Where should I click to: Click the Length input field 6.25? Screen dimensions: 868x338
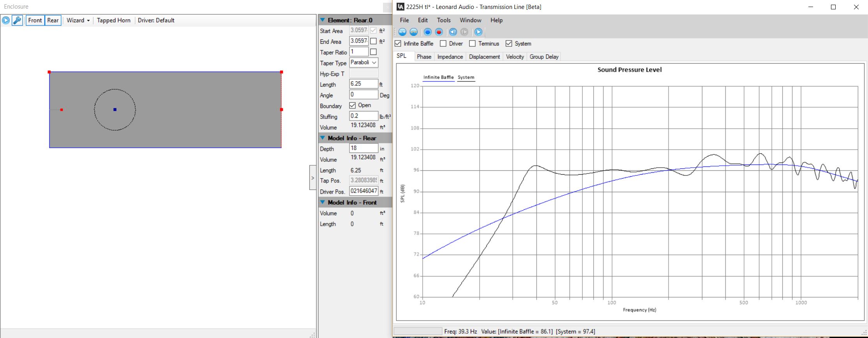click(363, 84)
